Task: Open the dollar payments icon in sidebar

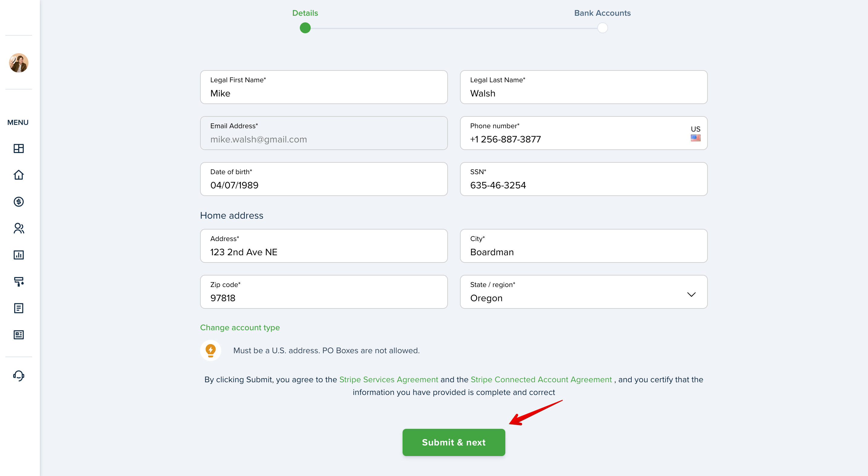Action: point(18,202)
